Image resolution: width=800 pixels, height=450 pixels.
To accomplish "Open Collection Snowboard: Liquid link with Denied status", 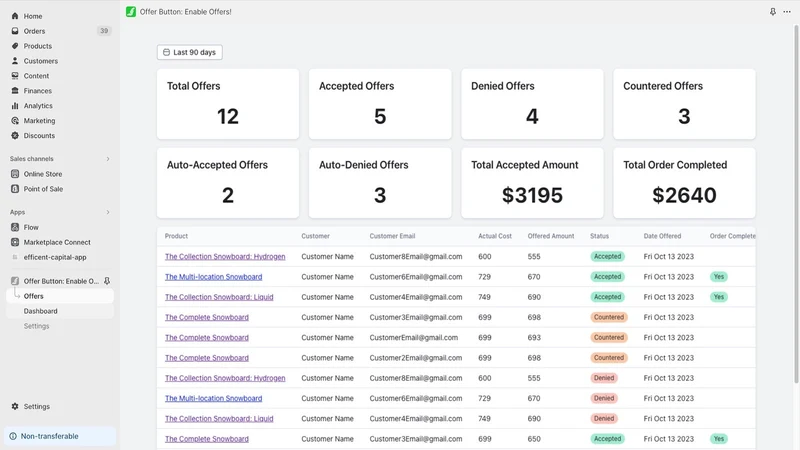I will 219,419.
